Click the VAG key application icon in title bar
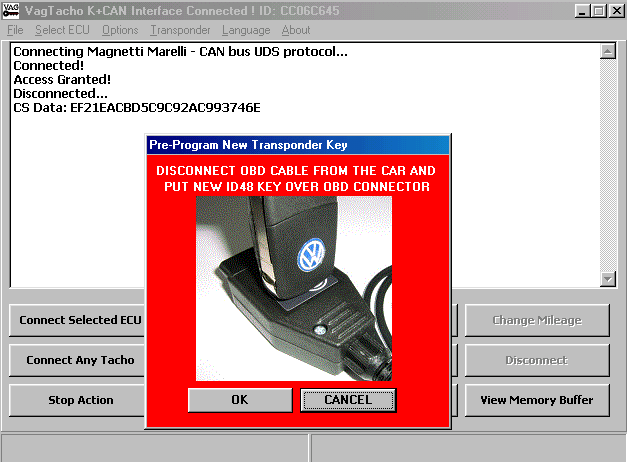Image resolution: width=627 pixels, height=462 pixels. point(10,10)
